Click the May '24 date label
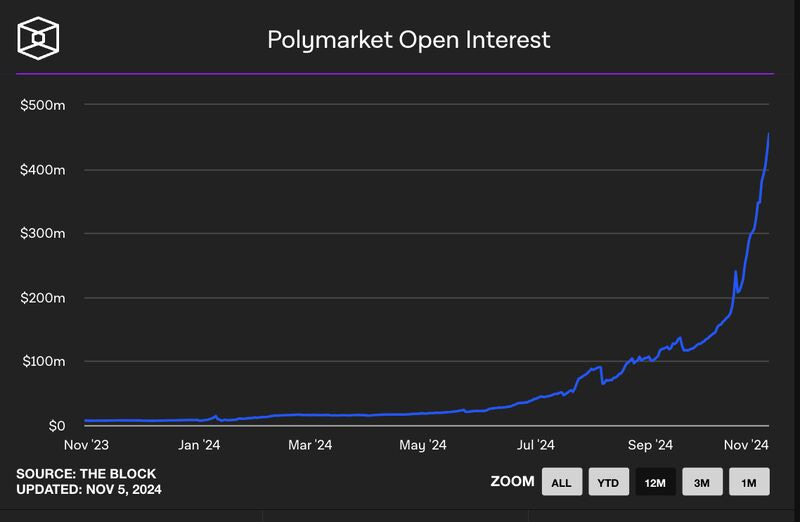Viewport: 800px width, 522px height. [422, 445]
